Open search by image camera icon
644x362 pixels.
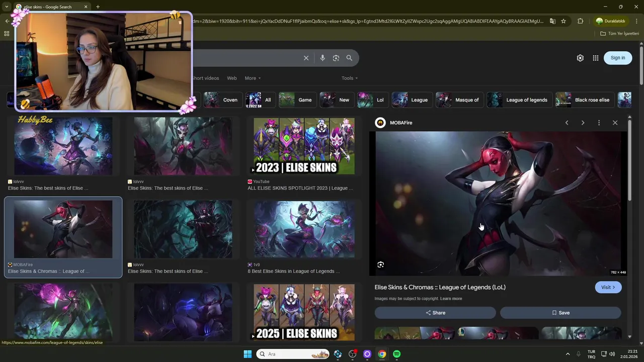click(x=336, y=58)
